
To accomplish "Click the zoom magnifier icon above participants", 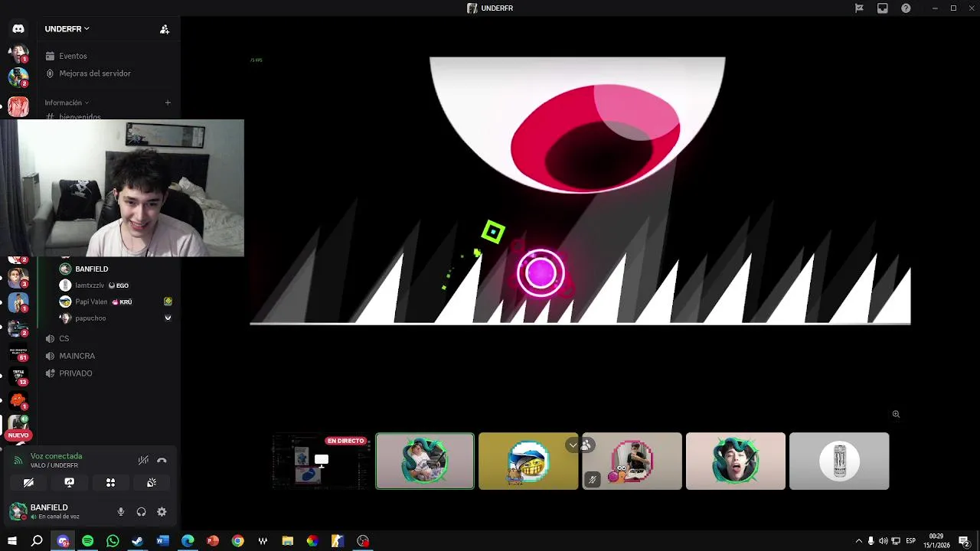I will pos(896,414).
